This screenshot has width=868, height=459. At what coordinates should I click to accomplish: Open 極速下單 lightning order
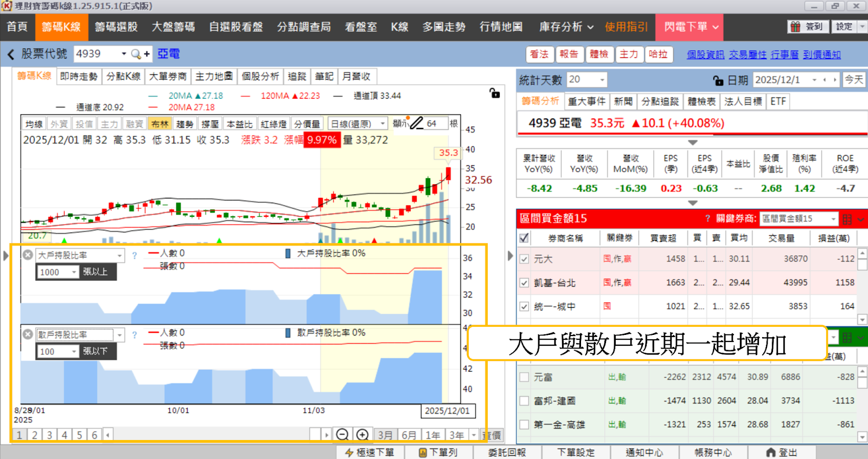point(370,452)
